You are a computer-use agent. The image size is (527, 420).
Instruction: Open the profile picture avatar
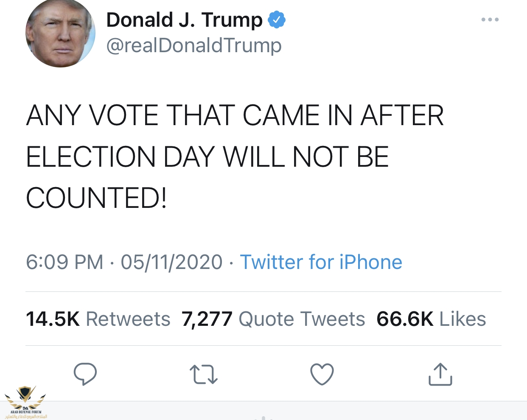tap(60, 33)
